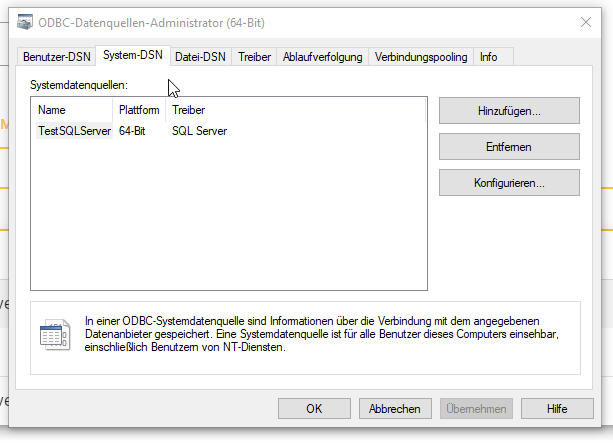Click the data source icon beside the description
Screen dimensions: 613x443
coord(51,334)
